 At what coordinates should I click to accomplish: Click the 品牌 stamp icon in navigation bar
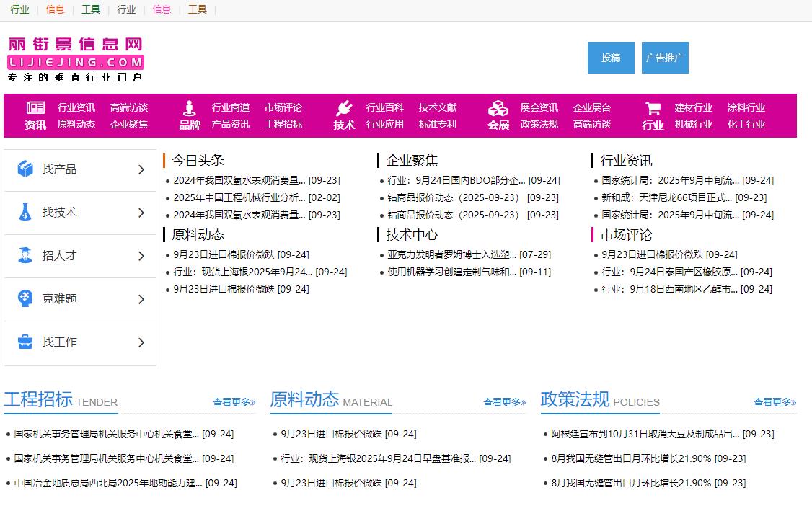(x=190, y=108)
